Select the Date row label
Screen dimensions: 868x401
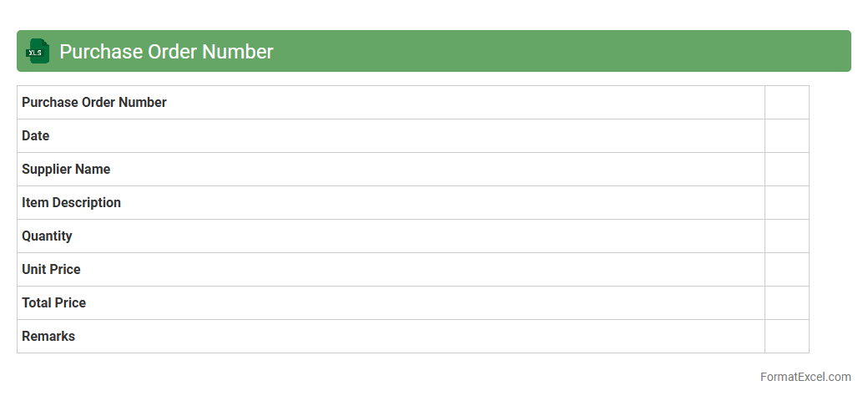pyautogui.click(x=36, y=135)
